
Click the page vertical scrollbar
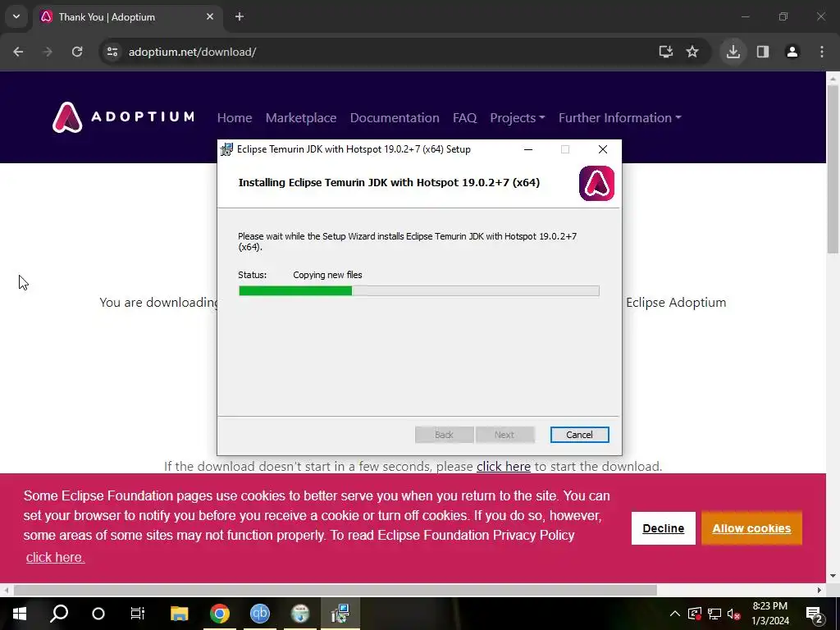(x=833, y=170)
